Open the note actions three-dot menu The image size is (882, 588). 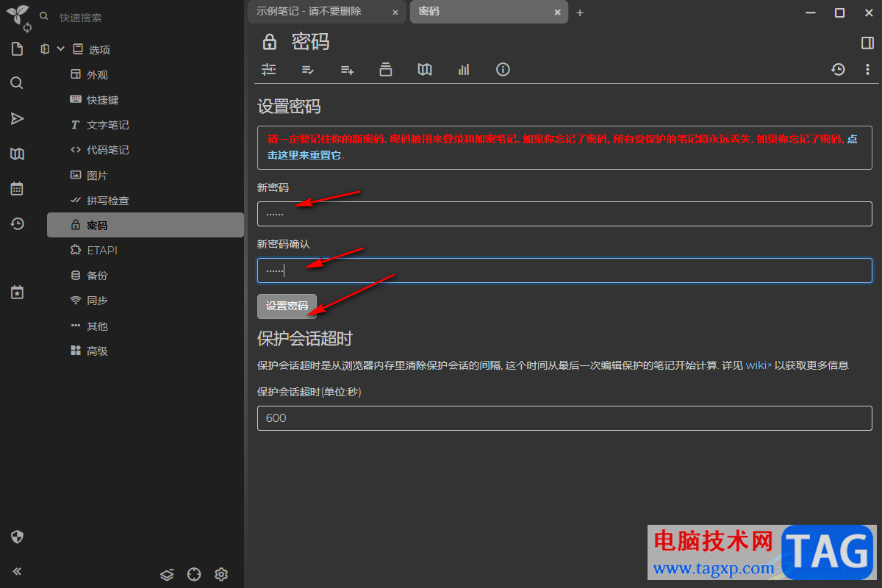tap(867, 69)
